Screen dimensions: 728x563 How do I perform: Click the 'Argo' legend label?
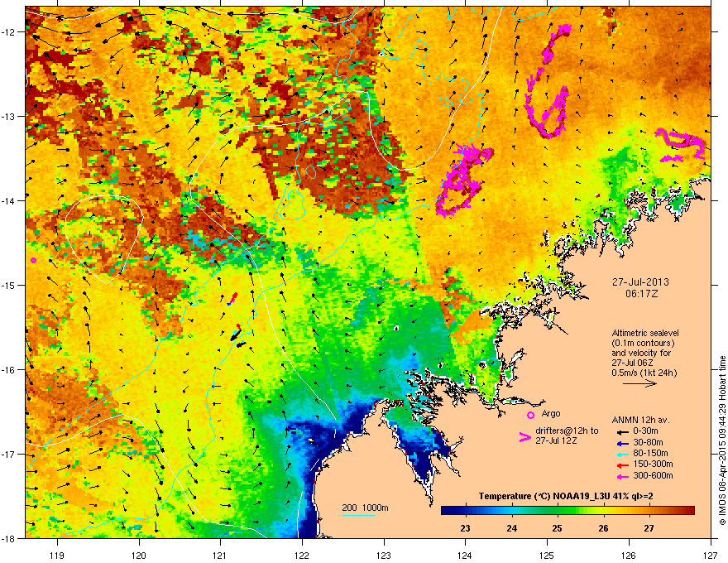pos(551,413)
